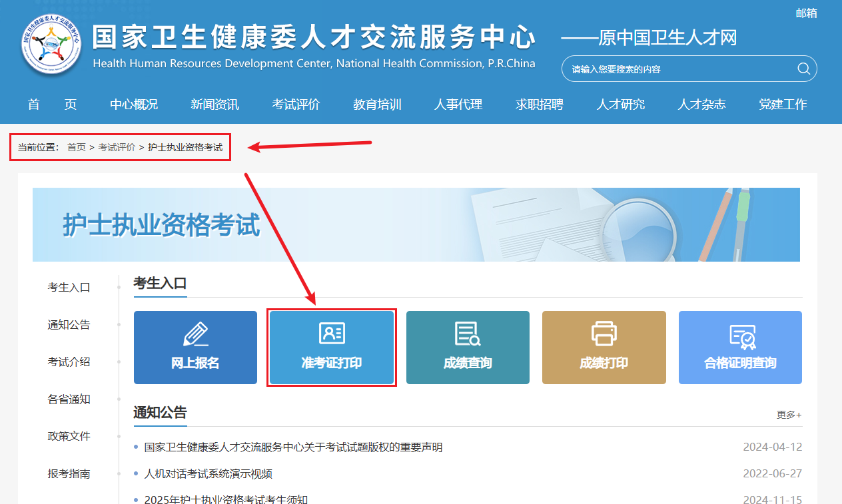Image resolution: width=842 pixels, height=504 pixels.
Task: Open 邮箱 mailbox link
Action: (x=806, y=13)
